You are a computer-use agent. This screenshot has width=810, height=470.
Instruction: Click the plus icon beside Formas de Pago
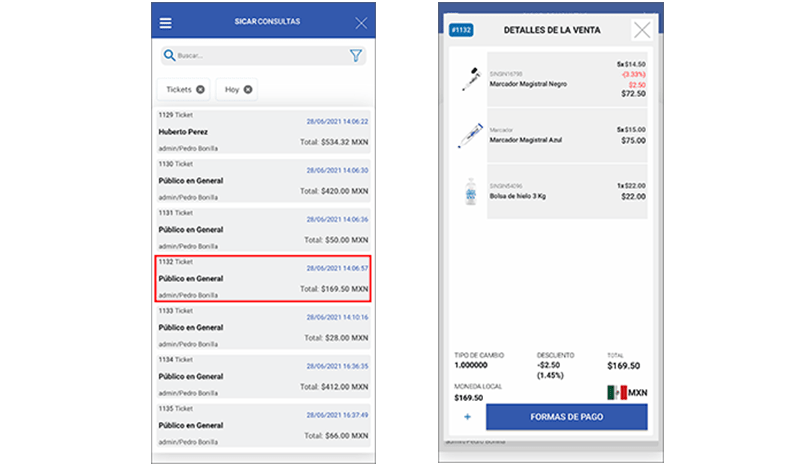(x=467, y=416)
